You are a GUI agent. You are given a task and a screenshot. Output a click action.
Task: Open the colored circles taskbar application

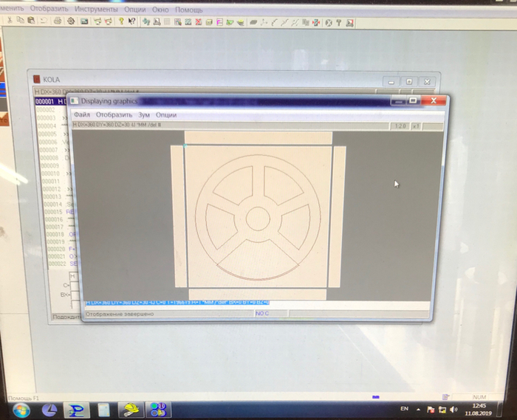(159, 410)
